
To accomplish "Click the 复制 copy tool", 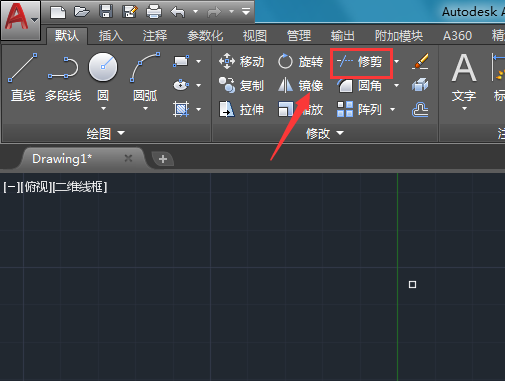I will [242, 86].
